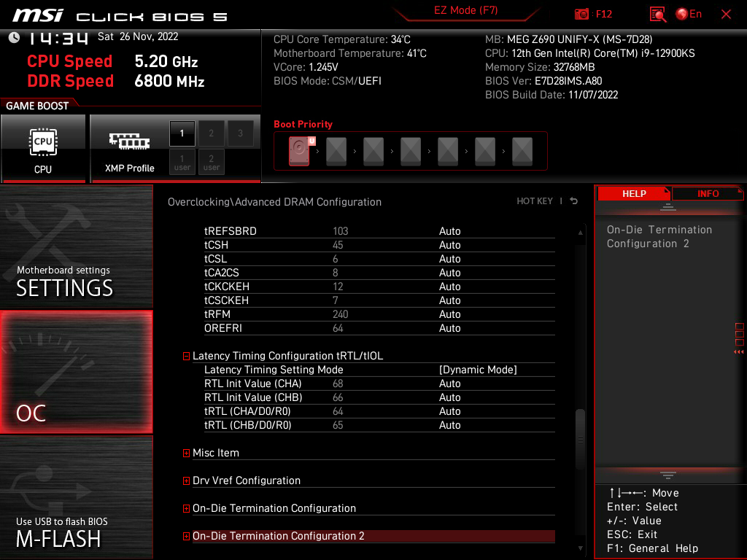Click the back arrow next to HOT KEY
Image resolution: width=747 pixels, height=560 pixels.
click(x=574, y=201)
